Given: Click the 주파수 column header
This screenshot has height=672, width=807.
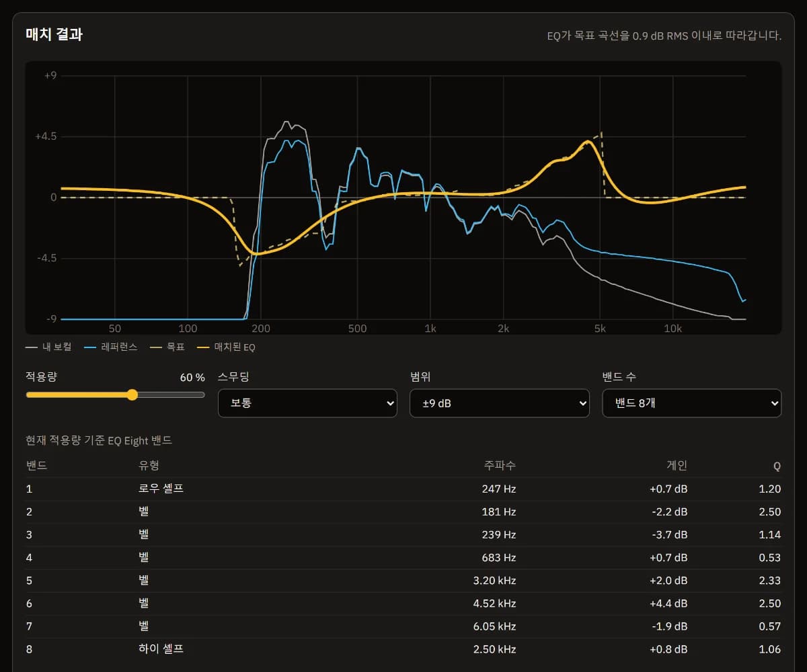Looking at the screenshot, I should coord(500,466).
